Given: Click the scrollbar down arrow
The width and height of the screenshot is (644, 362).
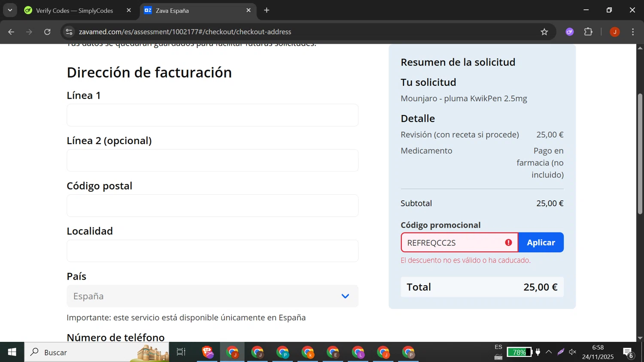Looking at the screenshot, I should [x=640, y=338].
